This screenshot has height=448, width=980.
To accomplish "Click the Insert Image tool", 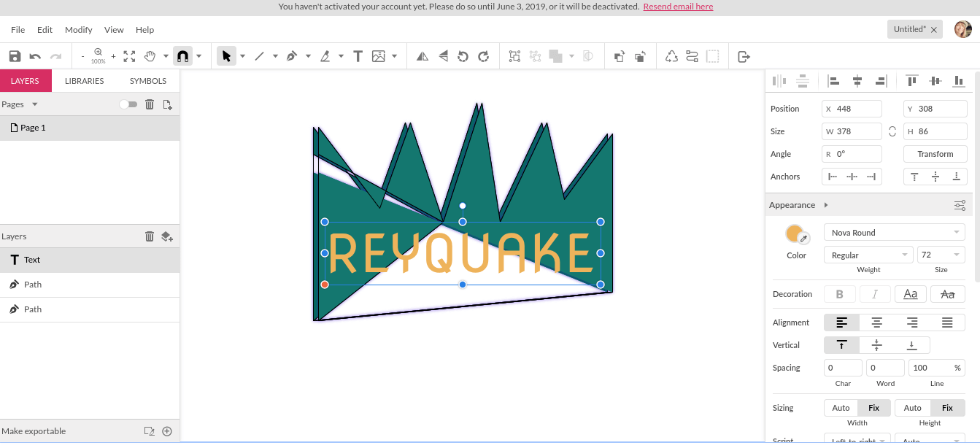I will (x=378, y=56).
